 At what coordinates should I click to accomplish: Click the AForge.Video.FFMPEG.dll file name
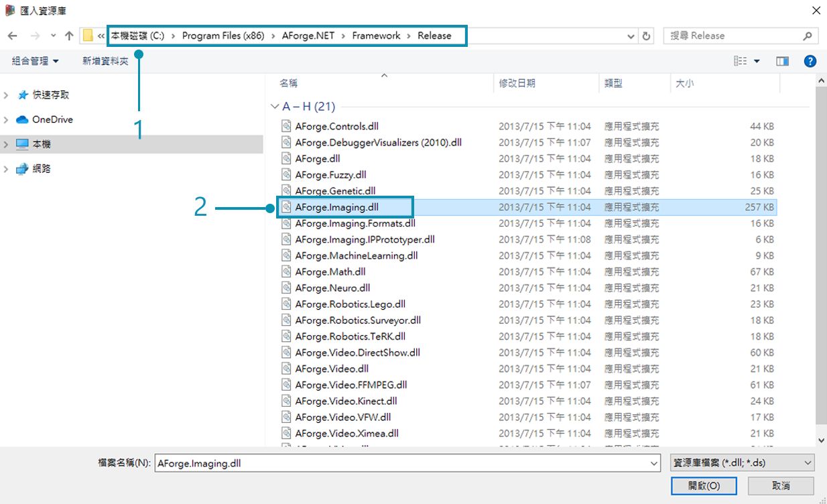(x=351, y=385)
